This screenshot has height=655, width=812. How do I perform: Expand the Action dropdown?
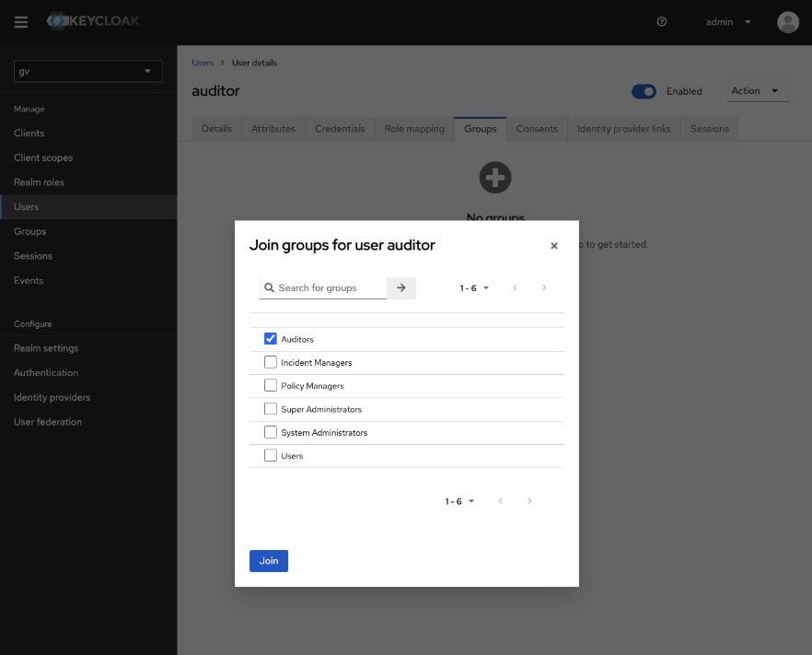tap(757, 91)
